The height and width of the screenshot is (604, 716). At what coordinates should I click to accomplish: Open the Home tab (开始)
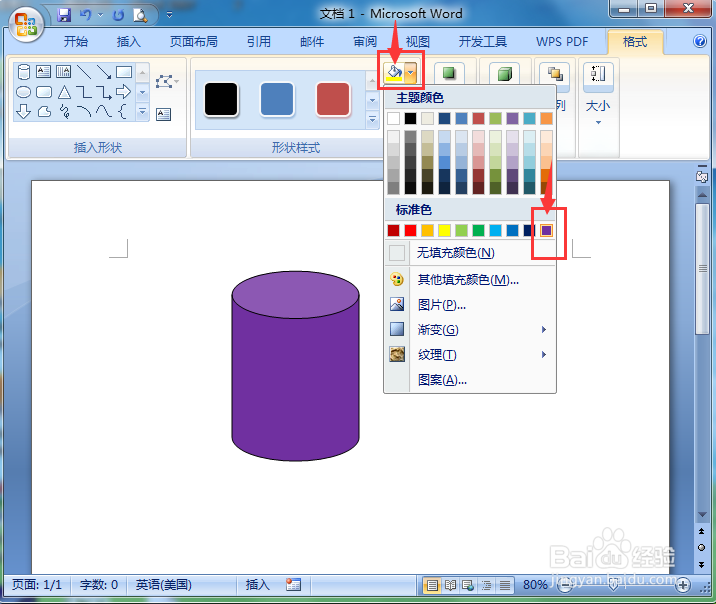tap(76, 42)
